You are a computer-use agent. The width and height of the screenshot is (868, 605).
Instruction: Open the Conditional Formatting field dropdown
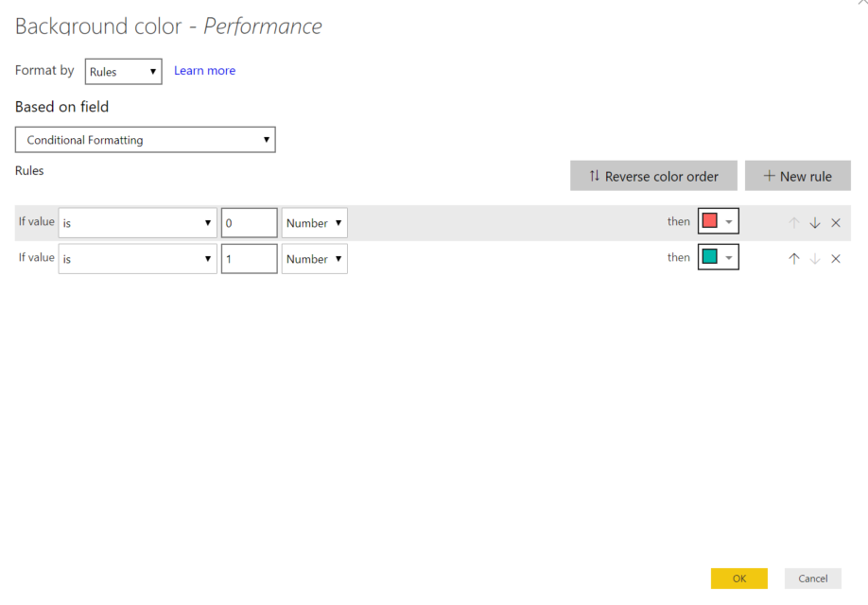tap(145, 140)
